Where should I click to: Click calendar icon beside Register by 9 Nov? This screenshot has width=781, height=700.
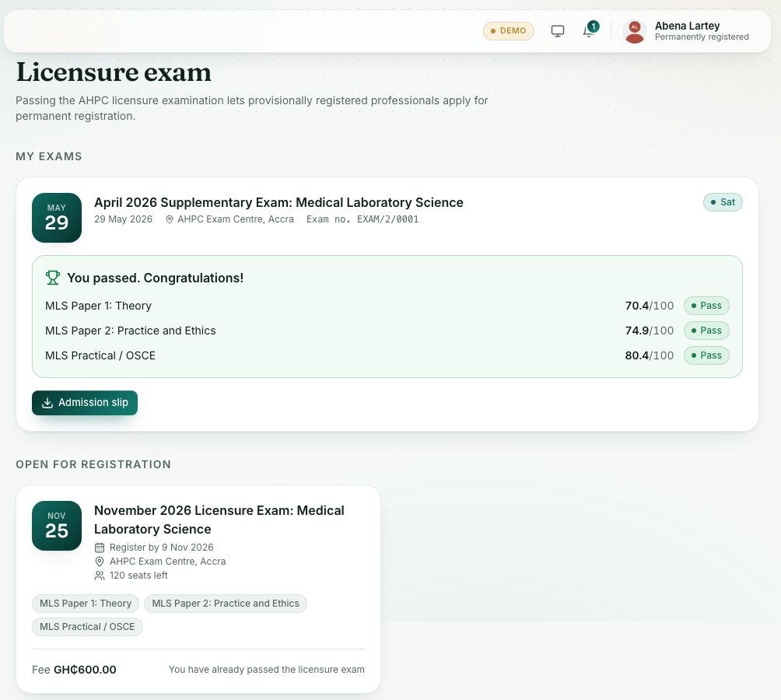coord(100,548)
